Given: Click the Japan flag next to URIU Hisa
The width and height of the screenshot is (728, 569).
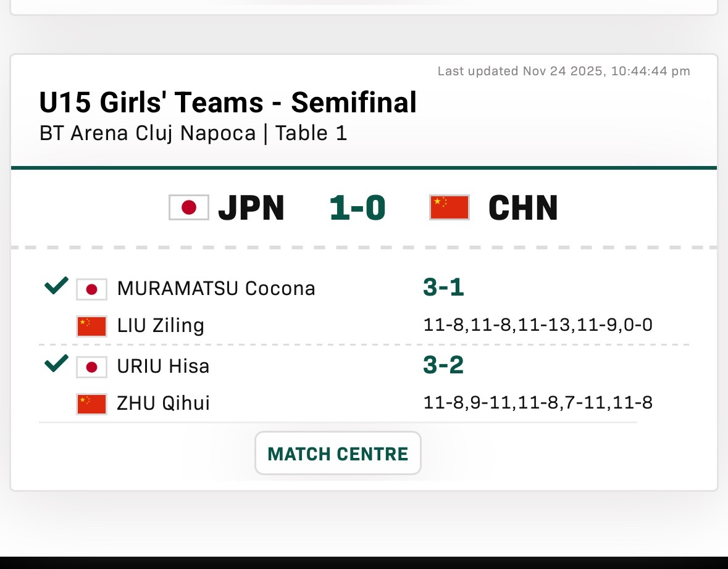Looking at the screenshot, I should pyautogui.click(x=91, y=367).
